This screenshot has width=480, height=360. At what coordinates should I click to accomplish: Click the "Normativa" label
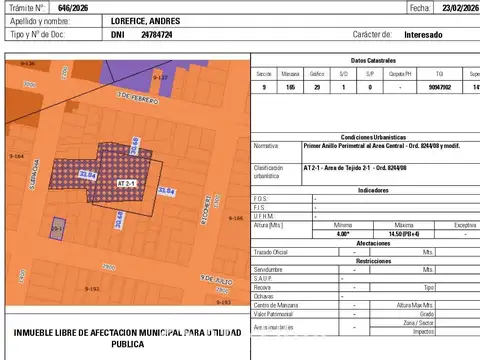point(266,146)
